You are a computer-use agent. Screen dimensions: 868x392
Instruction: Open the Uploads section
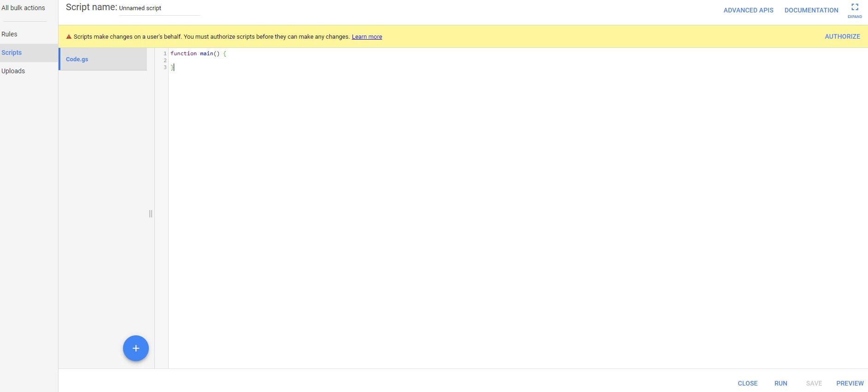13,71
